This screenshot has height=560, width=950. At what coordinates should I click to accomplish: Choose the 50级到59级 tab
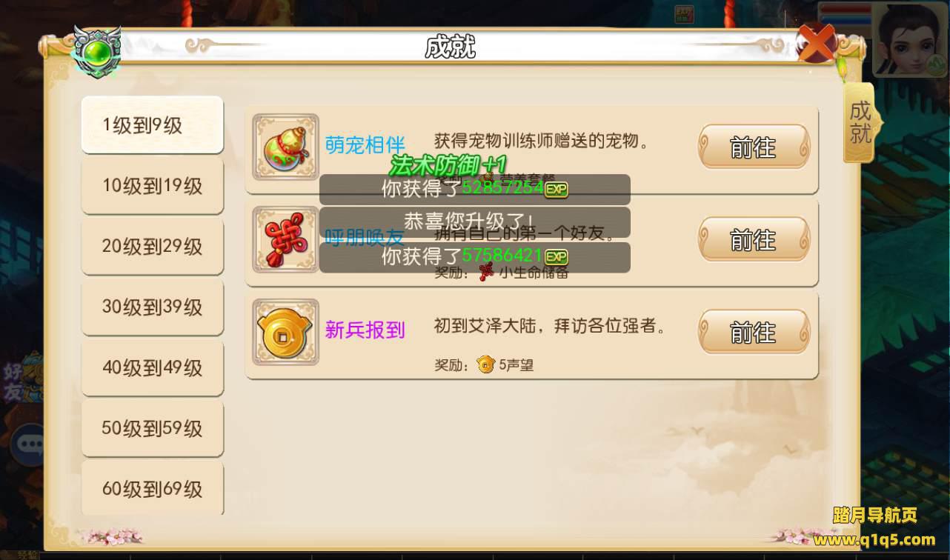152,428
